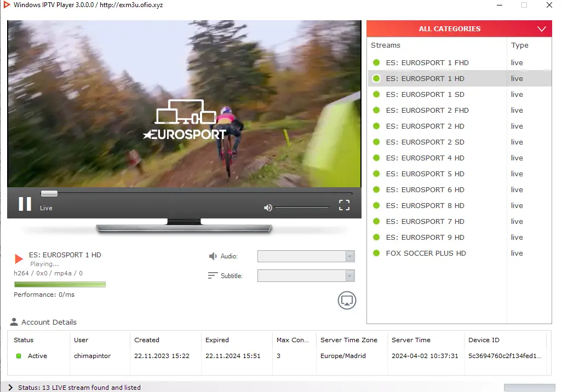
Task: Adjust the volume slider
Action: (x=301, y=207)
